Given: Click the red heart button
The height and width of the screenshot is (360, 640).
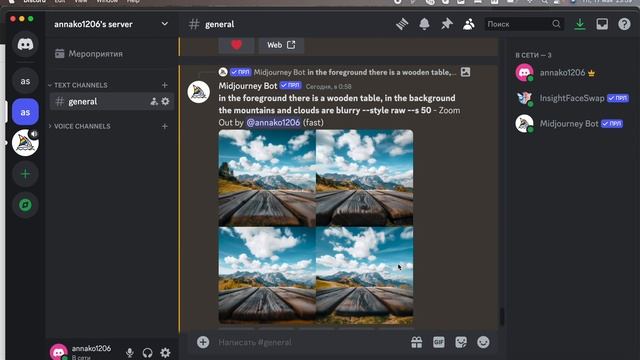Looking at the screenshot, I should [236, 45].
